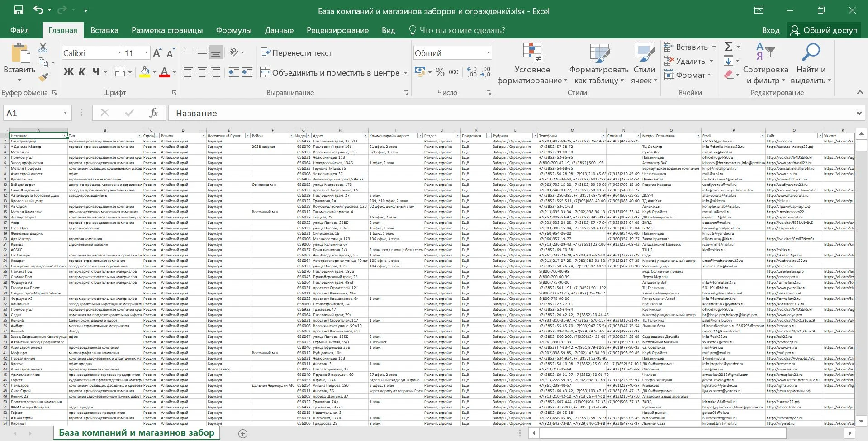Screen dimensions: 868x441
Task: Switch to the Разметка страницы tab
Action: coord(167,30)
